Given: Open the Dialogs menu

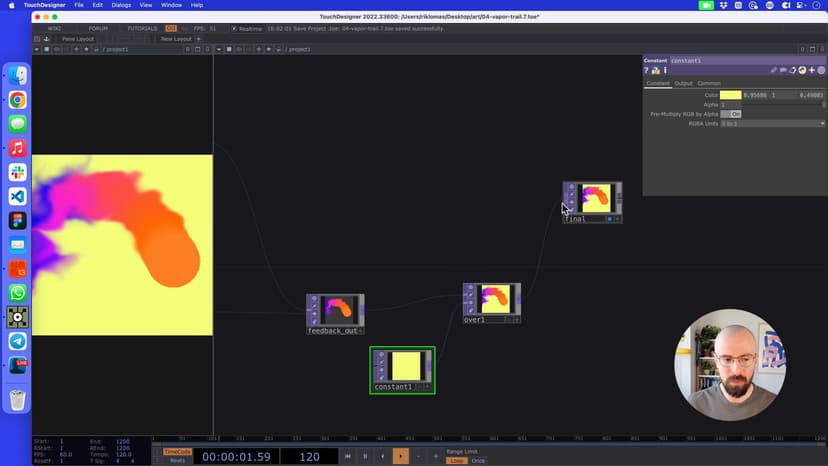Looking at the screenshot, I should pyautogui.click(x=121, y=5).
